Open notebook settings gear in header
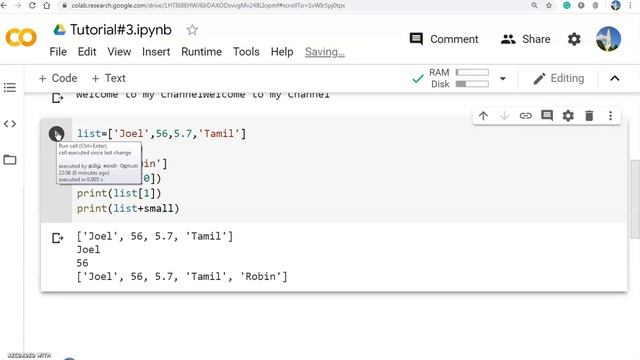Viewport: 640px width, 360px height. coord(574,39)
